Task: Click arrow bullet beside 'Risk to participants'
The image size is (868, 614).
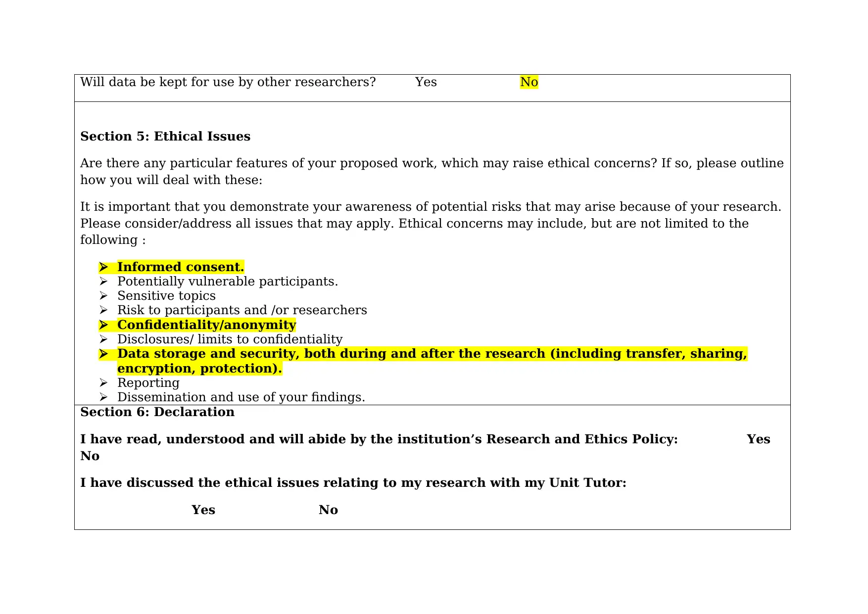Action: [103, 310]
